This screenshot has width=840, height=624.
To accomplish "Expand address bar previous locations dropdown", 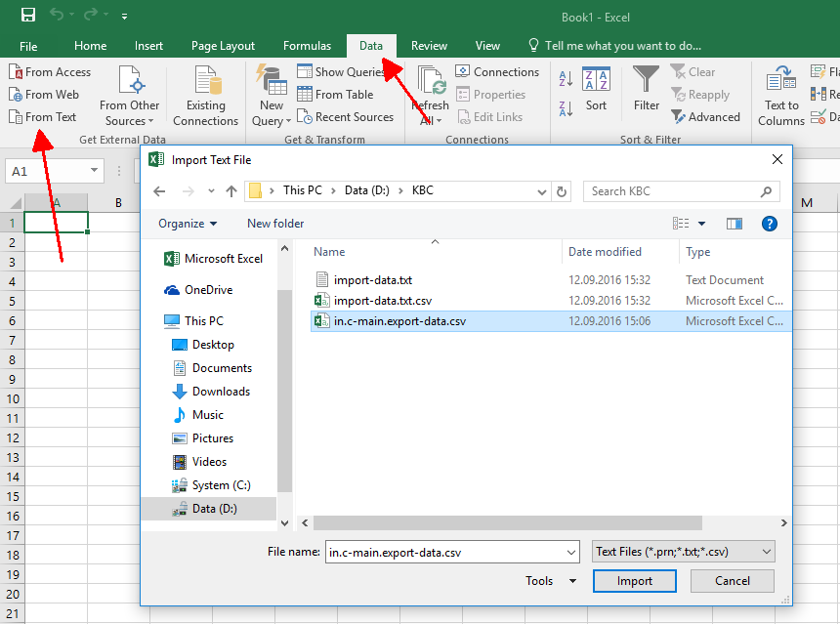I will point(542,191).
